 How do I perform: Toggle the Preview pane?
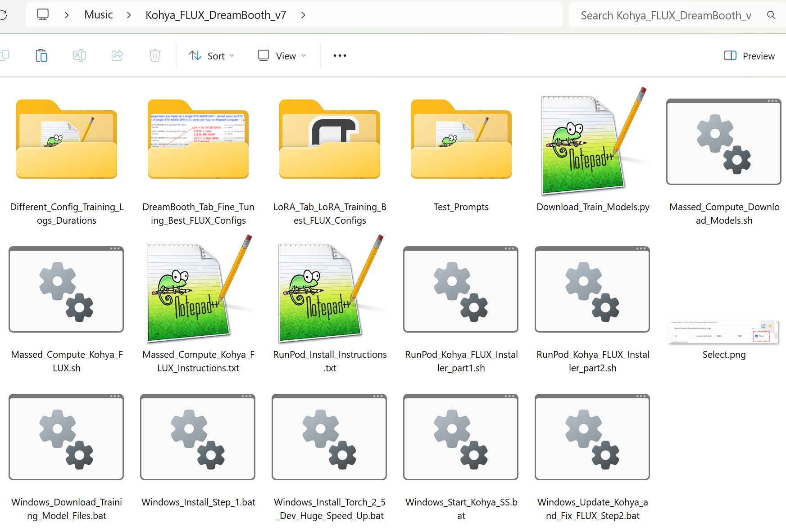750,56
